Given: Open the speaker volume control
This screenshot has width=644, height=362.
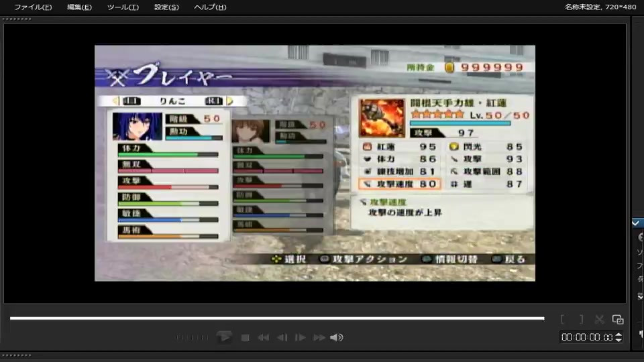Looking at the screenshot, I should pos(336,337).
